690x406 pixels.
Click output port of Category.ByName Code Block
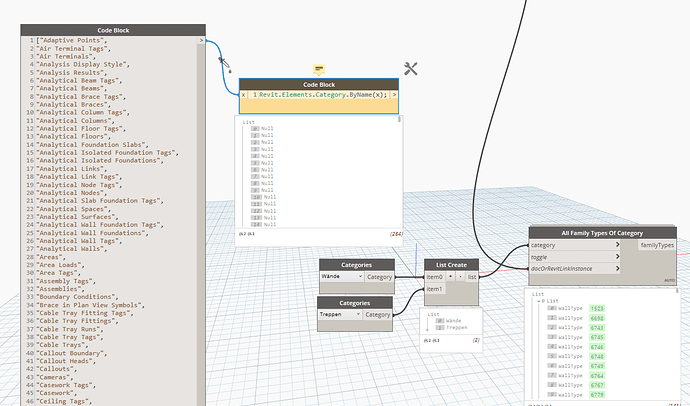[x=394, y=94]
